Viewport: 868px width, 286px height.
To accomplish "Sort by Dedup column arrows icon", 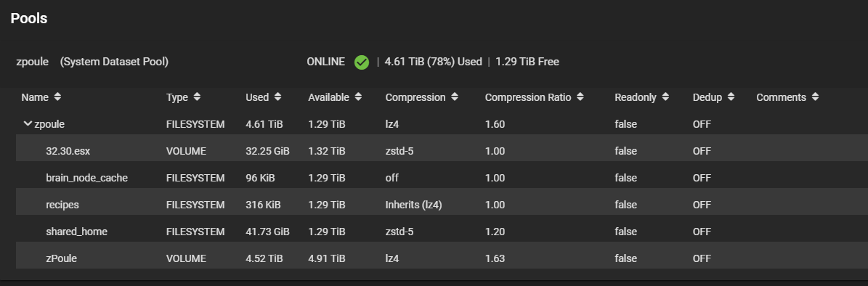I will coord(731,97).
